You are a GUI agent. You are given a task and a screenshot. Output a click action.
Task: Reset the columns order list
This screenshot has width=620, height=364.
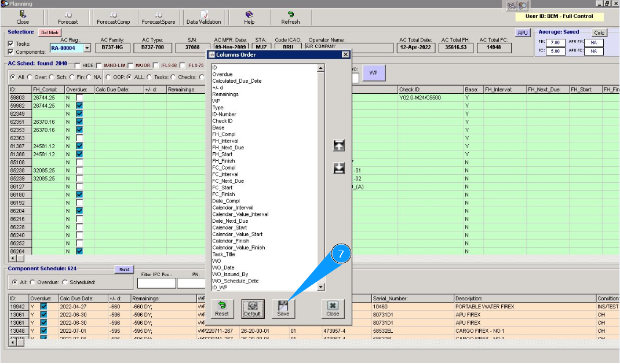[x=222, y=308]
